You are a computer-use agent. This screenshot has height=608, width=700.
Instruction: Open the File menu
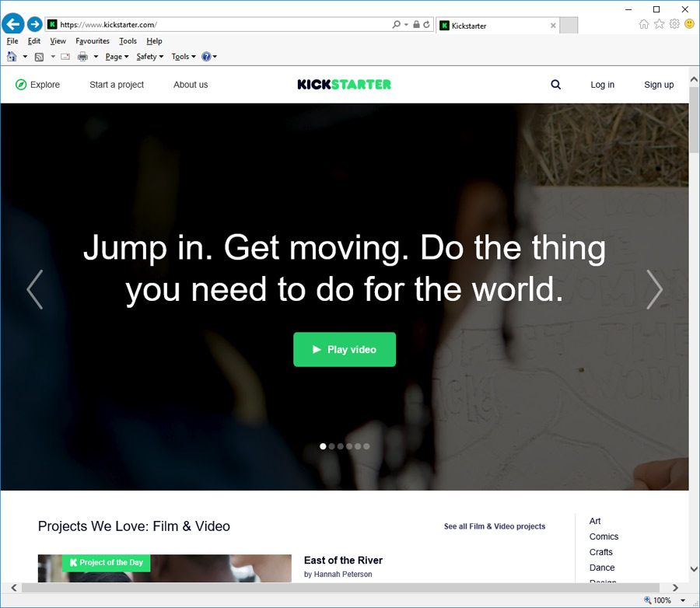click(12, 41)
